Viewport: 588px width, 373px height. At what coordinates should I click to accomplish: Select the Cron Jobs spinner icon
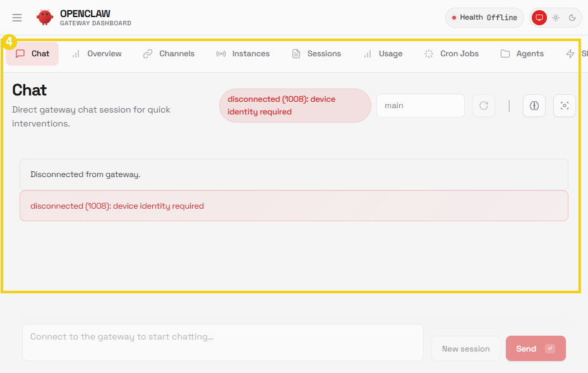[428, 54]
